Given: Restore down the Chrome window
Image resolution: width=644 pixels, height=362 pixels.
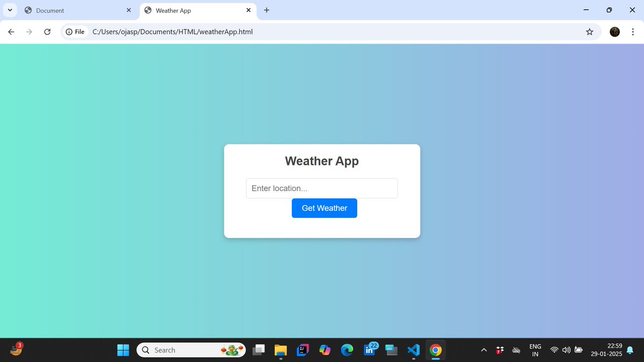Looking at the screenshot, I should (609, 10).
